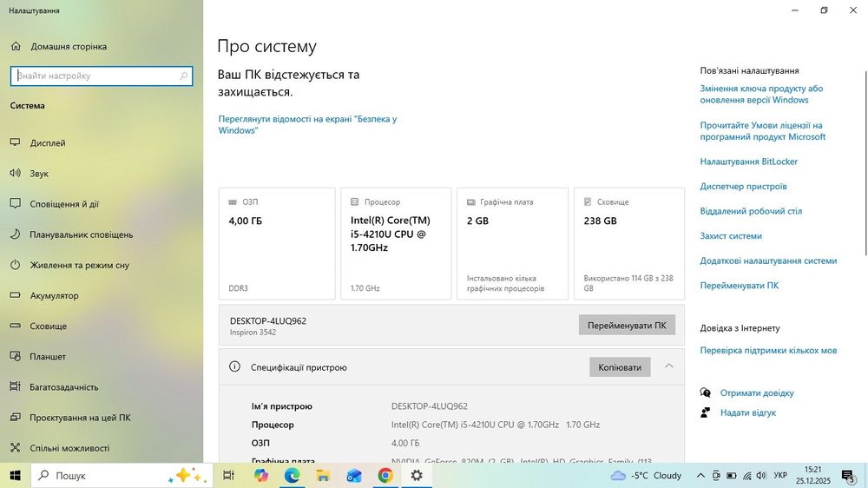
Task: Click Перейменувати ПК link on the right
Action: point(739,286)
